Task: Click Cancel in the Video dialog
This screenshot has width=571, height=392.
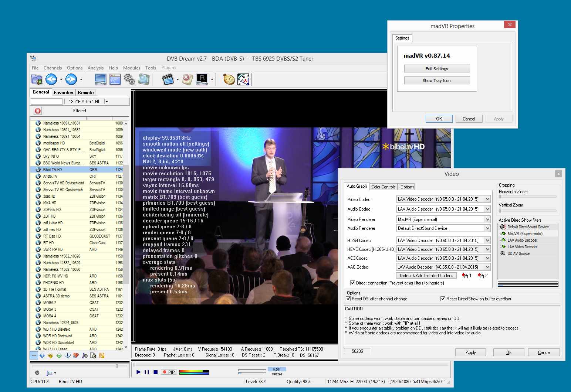Action: click(x=544, y=352)
